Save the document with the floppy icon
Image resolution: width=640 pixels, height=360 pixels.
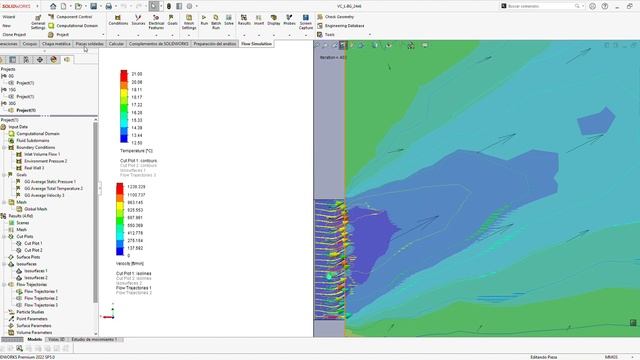(x=93, y=6)
